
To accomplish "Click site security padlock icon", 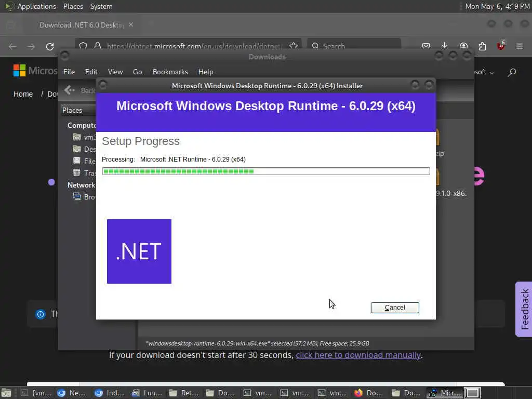I will [x=98, y=46].
